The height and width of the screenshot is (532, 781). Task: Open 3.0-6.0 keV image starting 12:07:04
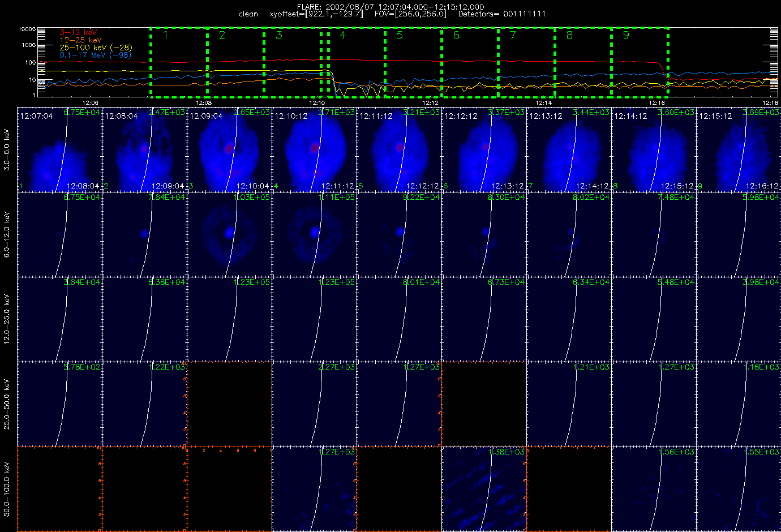pyautogui.click(x=59, y=149)
